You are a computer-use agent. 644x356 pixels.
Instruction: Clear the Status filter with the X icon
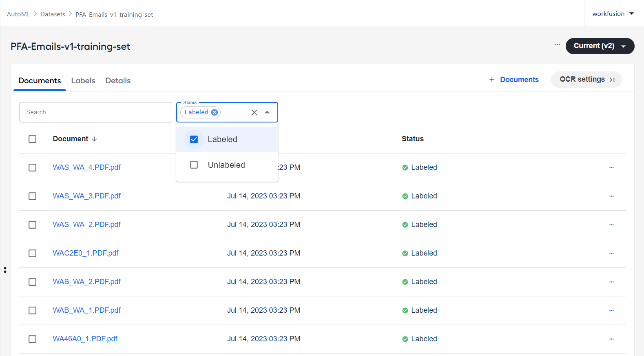(x=254, y=112)
